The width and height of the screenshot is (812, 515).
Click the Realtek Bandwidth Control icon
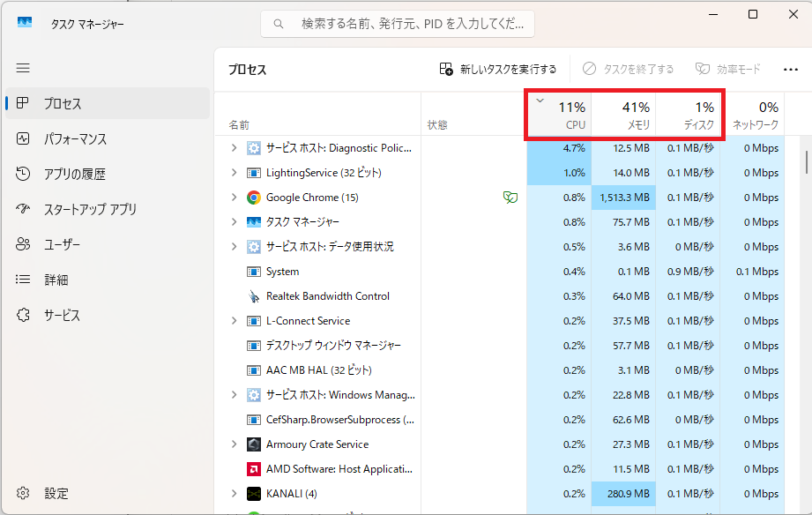pos(254,296)
